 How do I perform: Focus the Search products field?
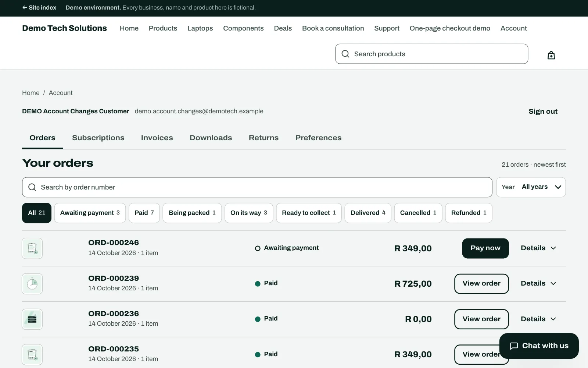[x=431, y=54]
